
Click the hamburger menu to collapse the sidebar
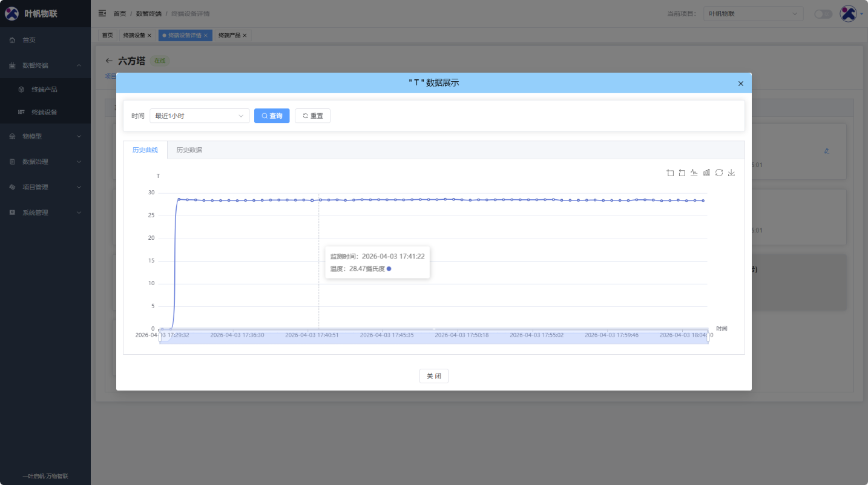tap(102, 13)
